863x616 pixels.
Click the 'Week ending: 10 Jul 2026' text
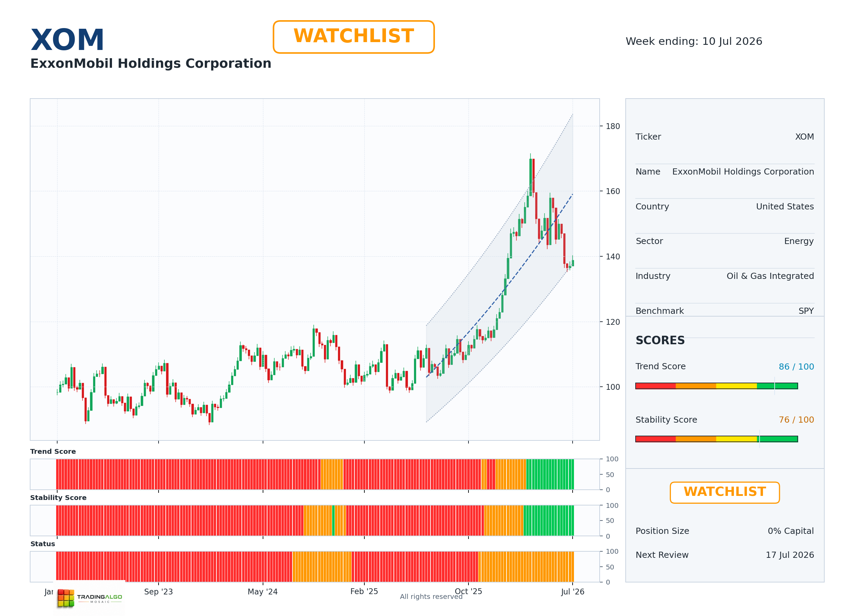[x=694, y=41]
